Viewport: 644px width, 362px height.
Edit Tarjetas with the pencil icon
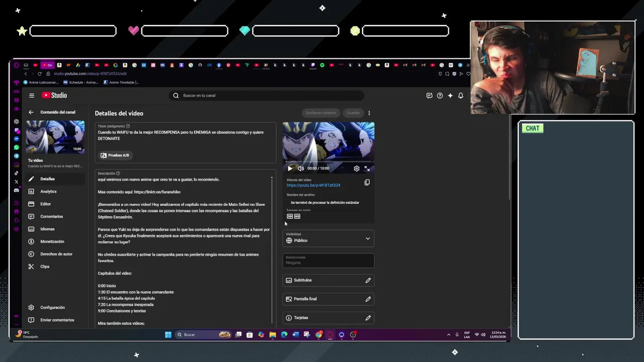tap(368, 318)
